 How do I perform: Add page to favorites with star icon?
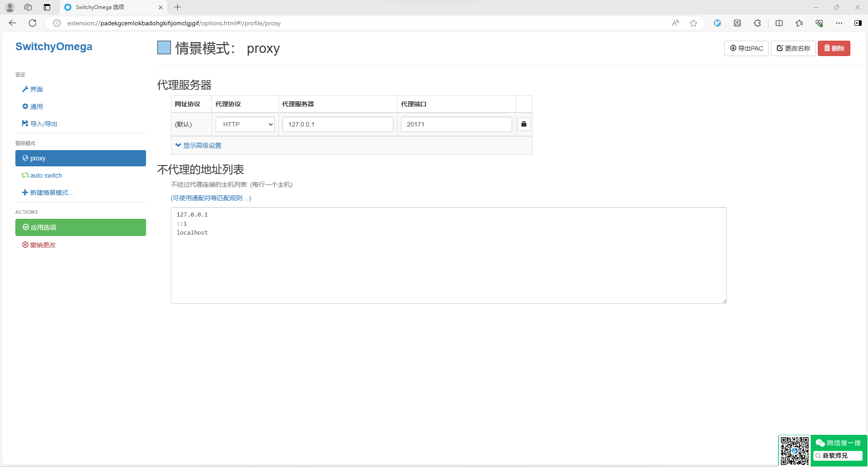693,23
